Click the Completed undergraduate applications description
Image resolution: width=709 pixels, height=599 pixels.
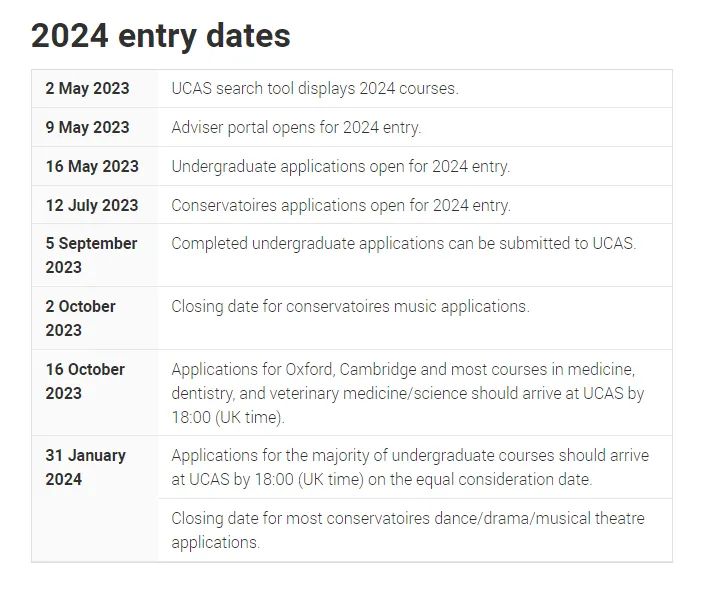pyautogui.click(x=403, y=243)
